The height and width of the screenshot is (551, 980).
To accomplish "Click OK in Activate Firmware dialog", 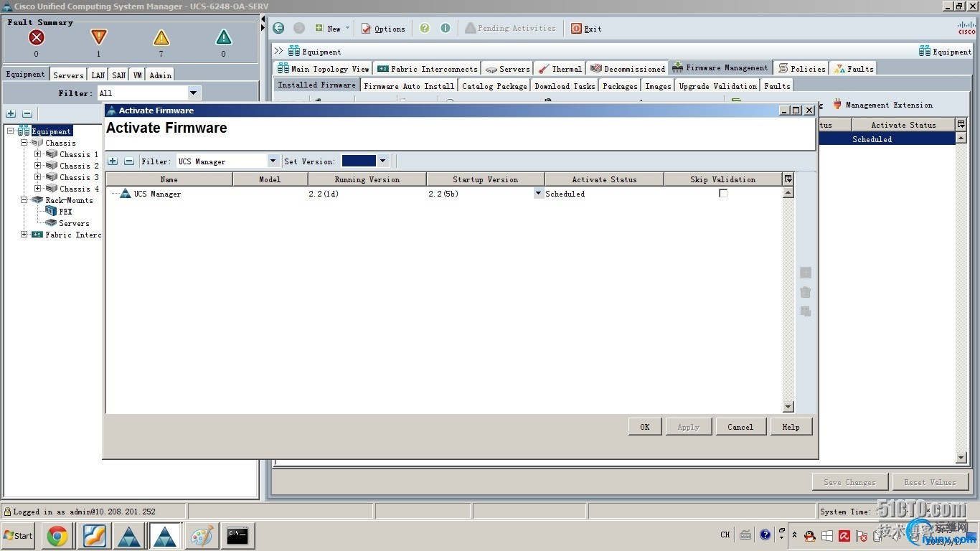I will pos(644,427).
